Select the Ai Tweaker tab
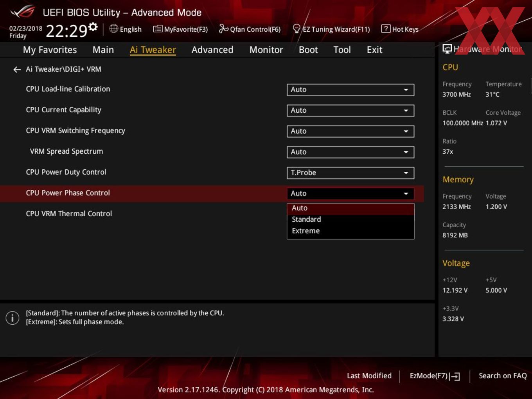This screenshot has height=399, width=532. tap(153, 50)
